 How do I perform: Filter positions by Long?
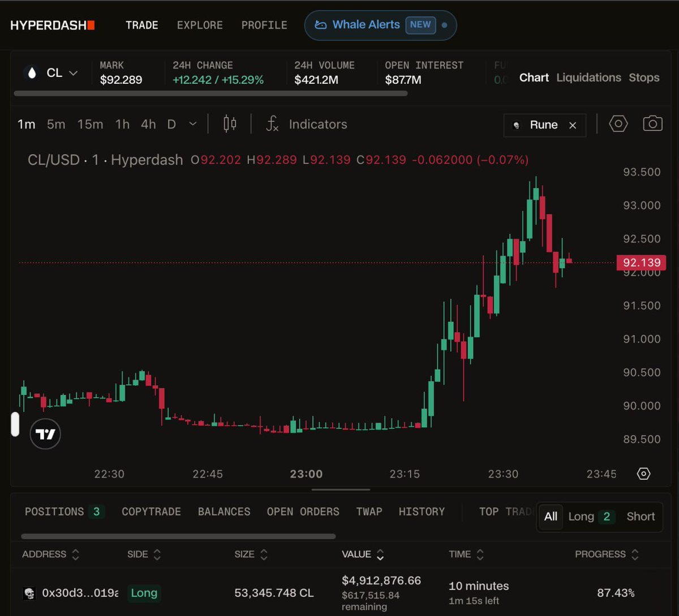point(591,516)
